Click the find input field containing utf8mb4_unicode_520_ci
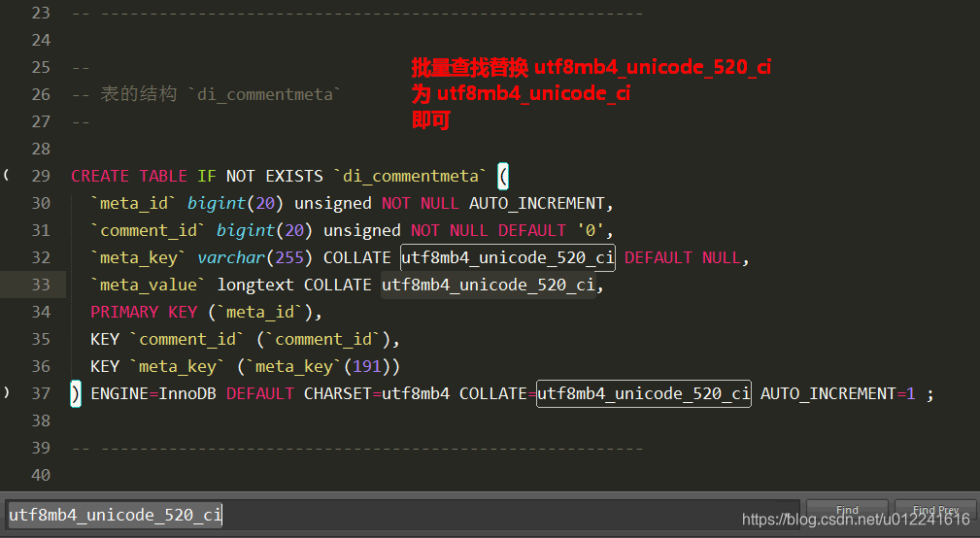The height and width of the screenshot is (538, 980). tap(402, 515)
